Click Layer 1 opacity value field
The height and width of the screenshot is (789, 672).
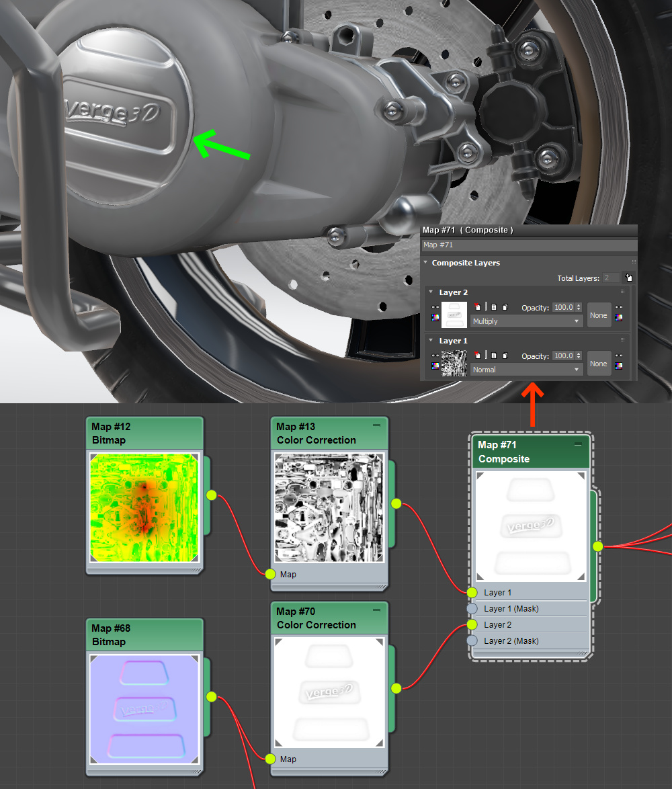(563, 356)
